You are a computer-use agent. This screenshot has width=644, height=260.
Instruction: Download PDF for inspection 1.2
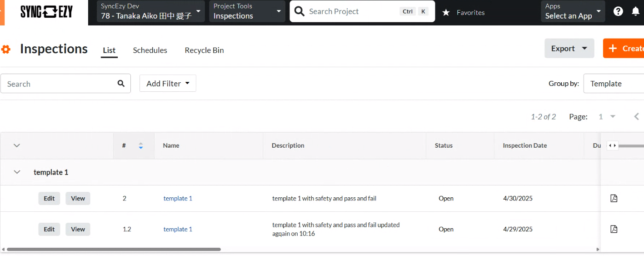coord(614,229)
